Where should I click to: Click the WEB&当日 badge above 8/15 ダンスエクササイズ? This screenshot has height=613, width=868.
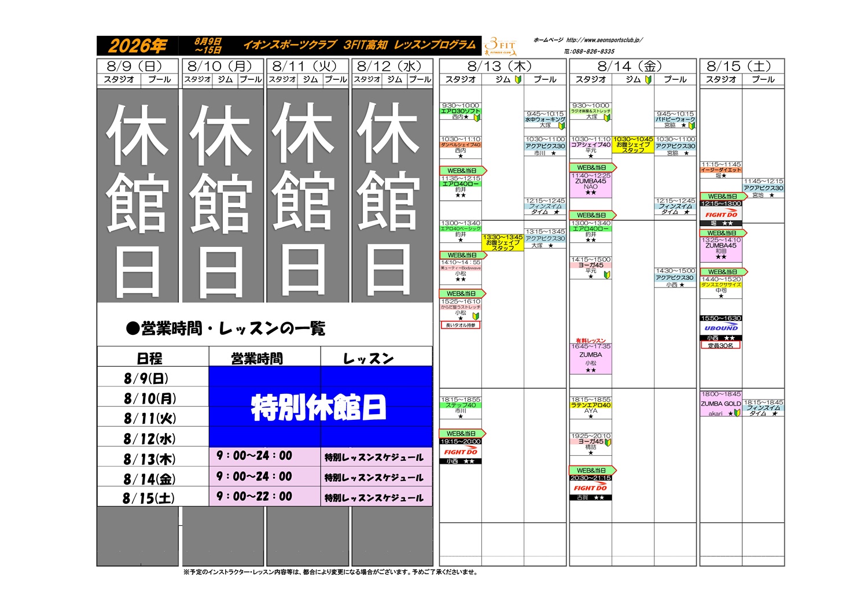tap(724, 272)
